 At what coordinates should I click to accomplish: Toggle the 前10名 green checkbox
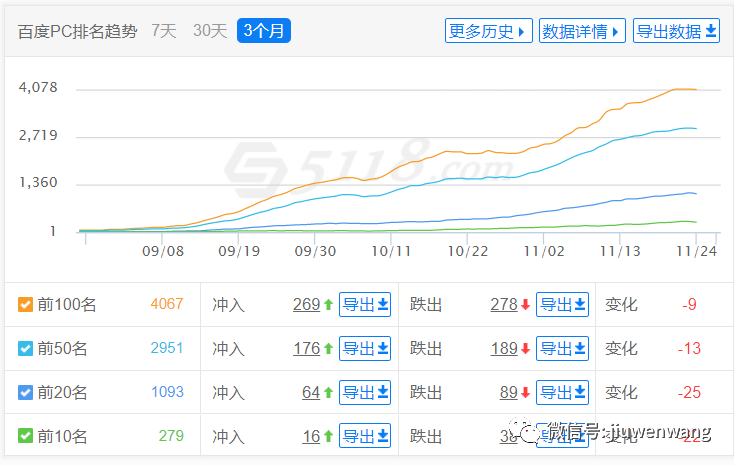tap(26, 436)
